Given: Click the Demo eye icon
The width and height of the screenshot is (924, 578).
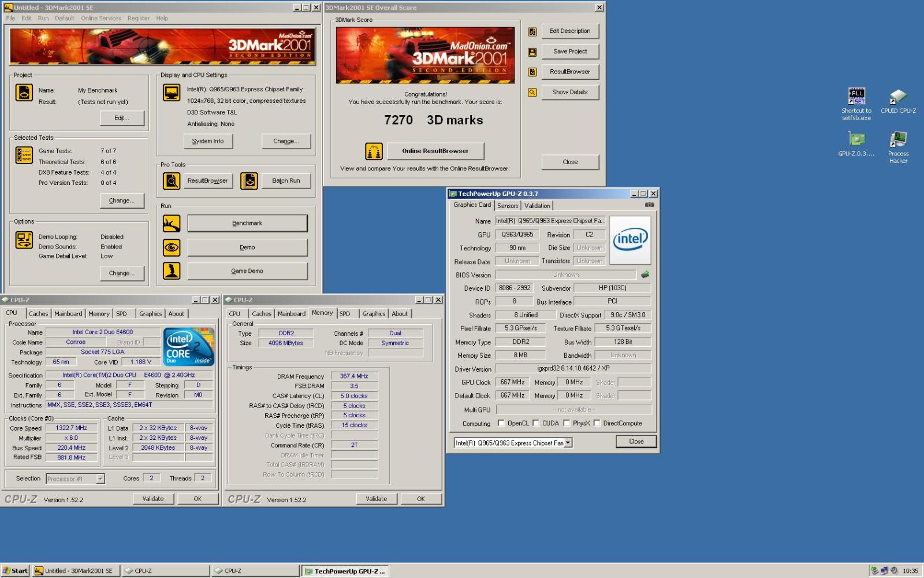Looking at the screenshot, I should coord(172,247).
